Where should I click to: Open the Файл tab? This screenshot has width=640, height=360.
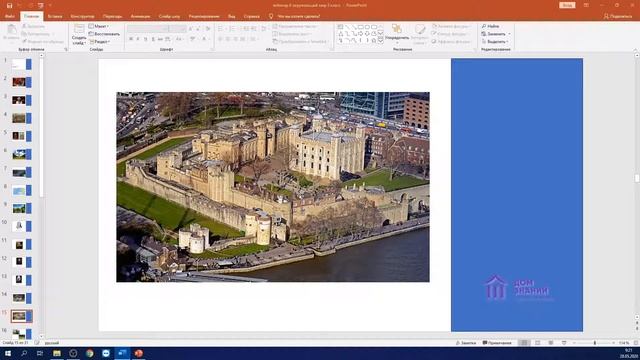(10, 16)
